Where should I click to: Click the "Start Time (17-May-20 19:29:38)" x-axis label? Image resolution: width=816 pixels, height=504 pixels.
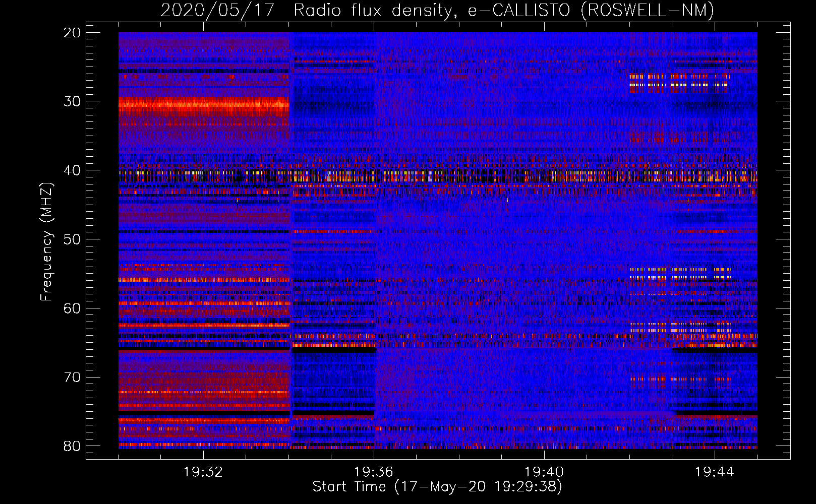437,487
